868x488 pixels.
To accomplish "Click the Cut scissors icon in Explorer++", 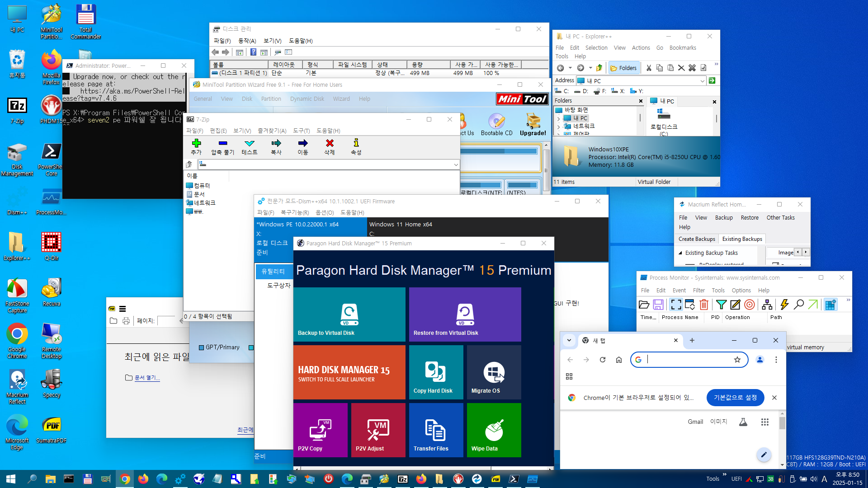I will pos(649,68).
